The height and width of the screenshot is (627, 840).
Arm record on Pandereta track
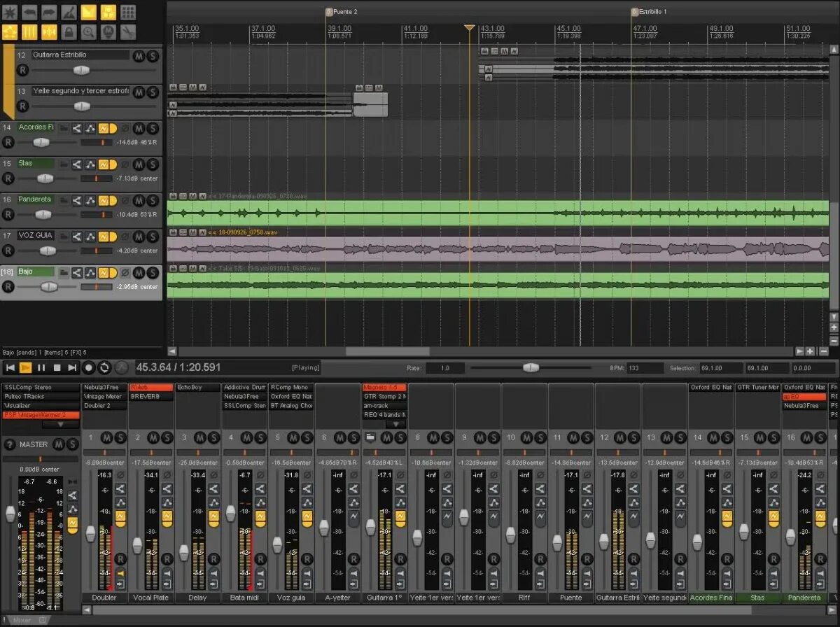8,214
